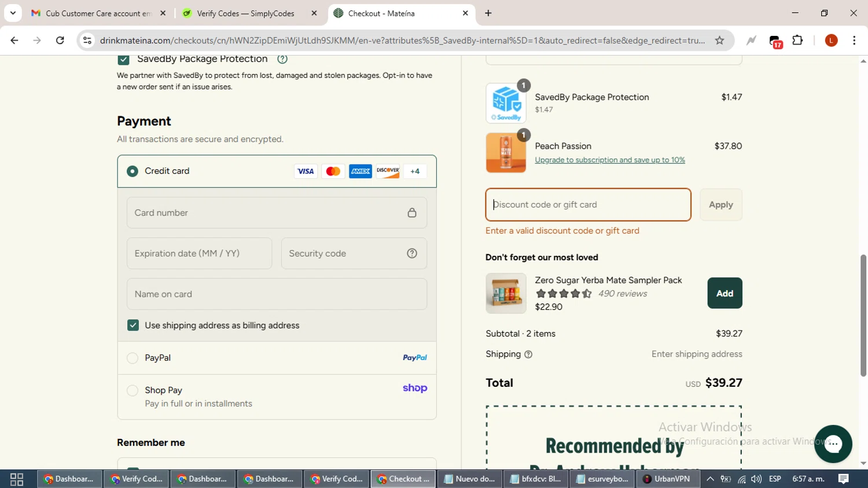The image size is (868, 488).
Task: Show hidden system tray icons
Action: point(710,479)
